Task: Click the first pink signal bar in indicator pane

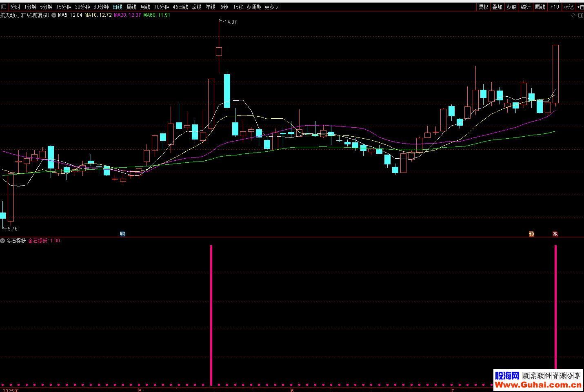Action: (x=211, y=315)
